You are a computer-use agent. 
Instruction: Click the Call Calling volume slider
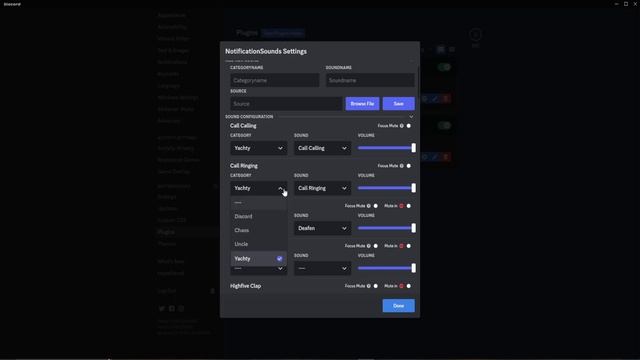pyautogui.click(x=387, y=148)
